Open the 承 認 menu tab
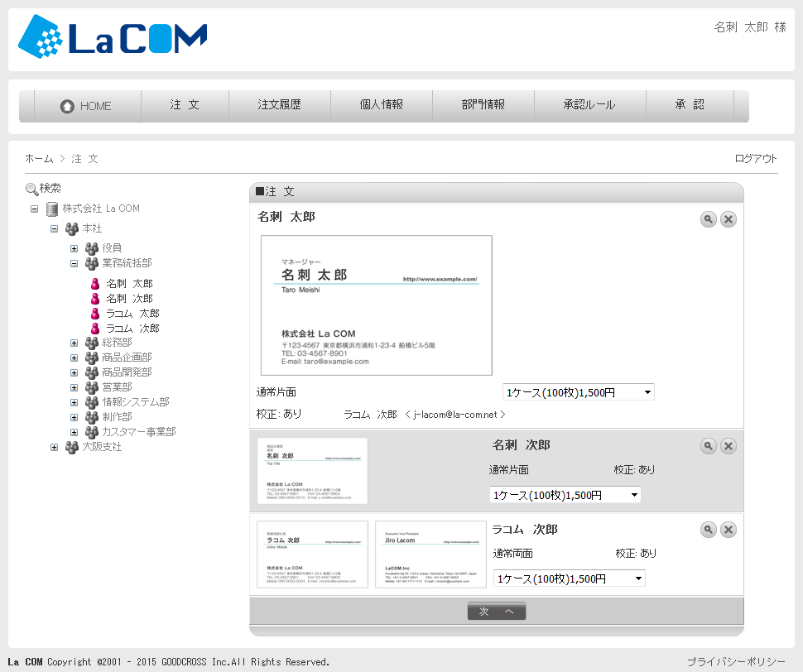 (x=690, y=105)
